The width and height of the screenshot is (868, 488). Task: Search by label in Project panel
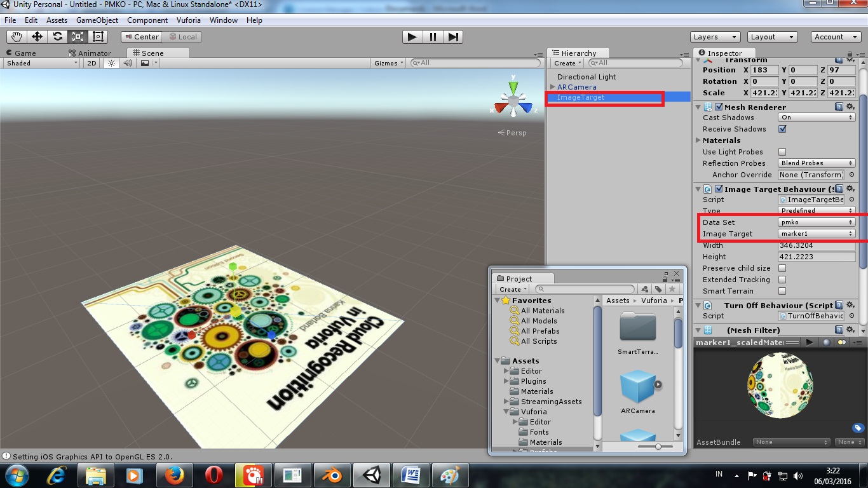(x=658, y=289)
